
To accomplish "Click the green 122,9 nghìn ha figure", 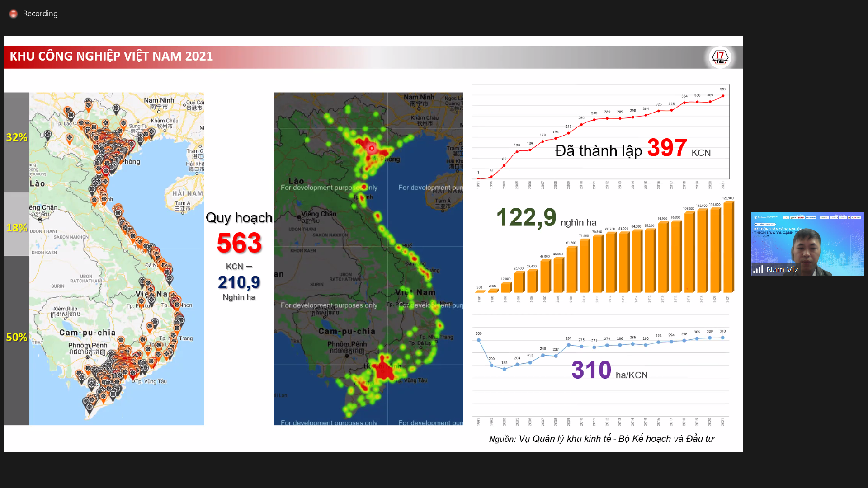I will pos(526,217).
